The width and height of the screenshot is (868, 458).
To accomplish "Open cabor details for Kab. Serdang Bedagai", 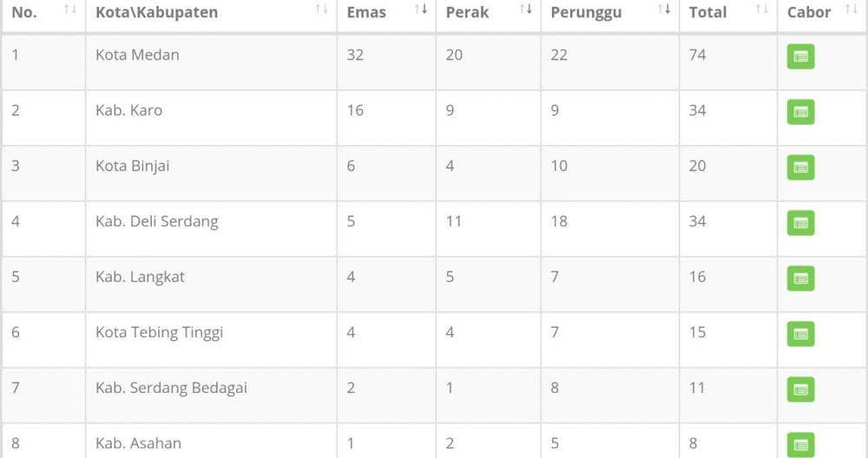I will 800,389.
